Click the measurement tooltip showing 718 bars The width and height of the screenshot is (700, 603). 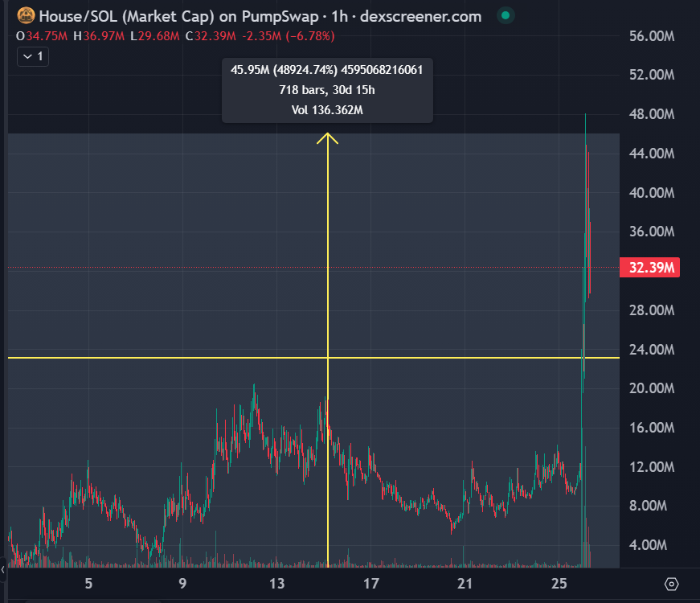click(x=327, y=90)
